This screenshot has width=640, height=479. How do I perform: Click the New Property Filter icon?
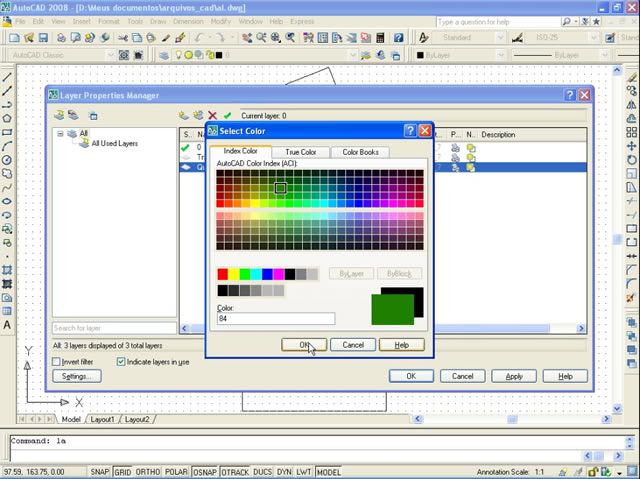point(60,116)
